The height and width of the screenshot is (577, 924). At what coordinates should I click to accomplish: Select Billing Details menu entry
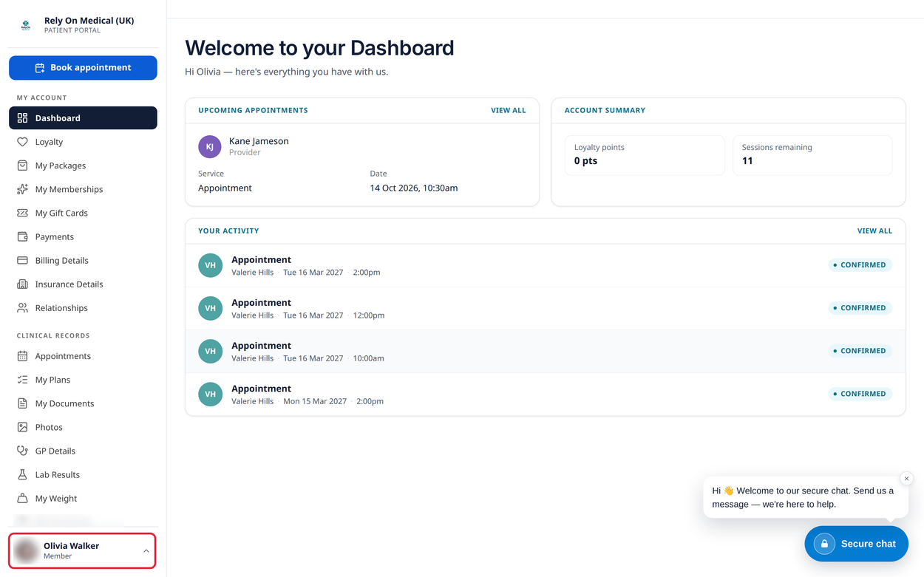(83, 260)
